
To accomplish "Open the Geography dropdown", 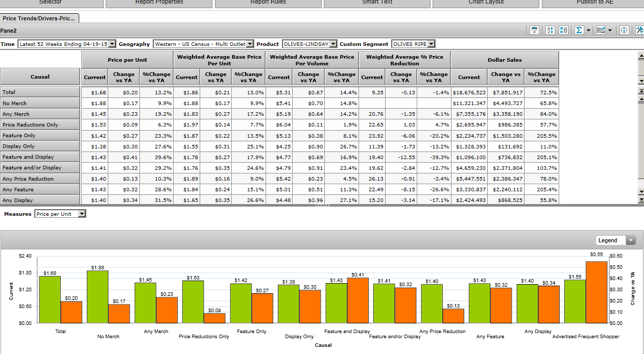I will (x=250, y=44).
